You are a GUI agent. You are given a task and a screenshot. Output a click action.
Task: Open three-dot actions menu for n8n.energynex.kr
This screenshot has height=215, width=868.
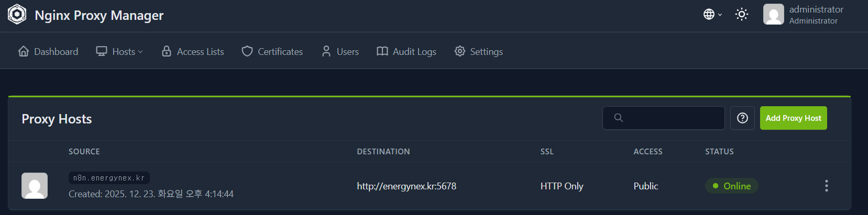click(826, 186)
